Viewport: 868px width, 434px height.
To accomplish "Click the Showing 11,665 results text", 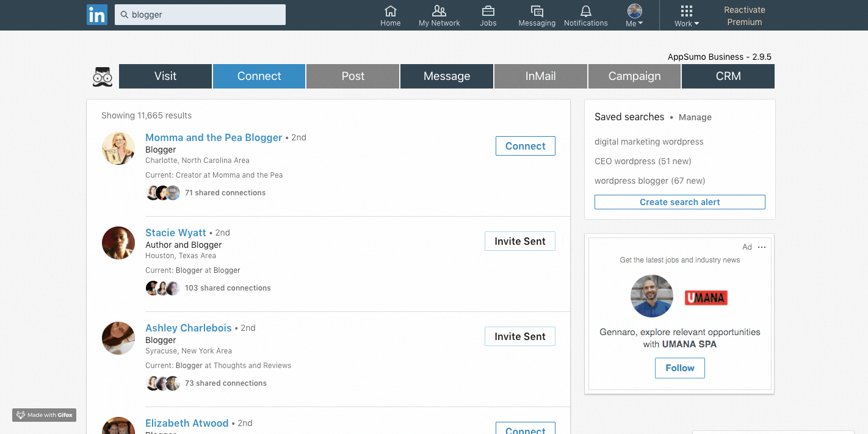I will click(x=146, y=115).
